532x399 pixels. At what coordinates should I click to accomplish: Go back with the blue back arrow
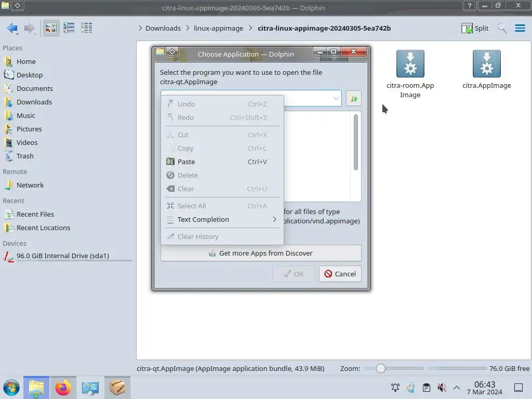(12, 28)
